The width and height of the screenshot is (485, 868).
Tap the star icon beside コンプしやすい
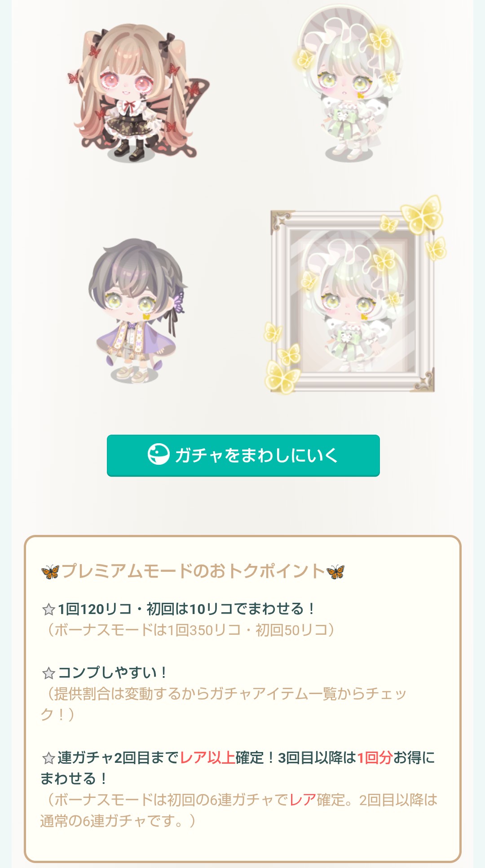coord(48,673)
